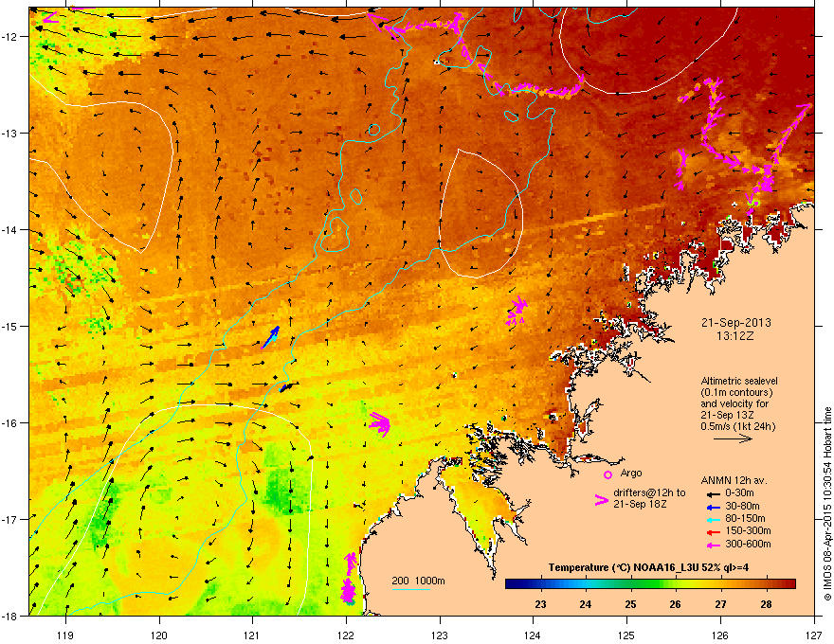This screenshot has width=834, height=644.
Task: Click the colorbar tick label 23
Action: [x=540, y=604]
